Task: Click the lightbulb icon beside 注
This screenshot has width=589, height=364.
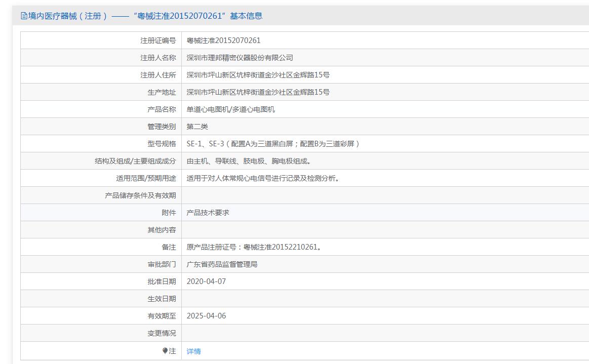Action: 165,351
